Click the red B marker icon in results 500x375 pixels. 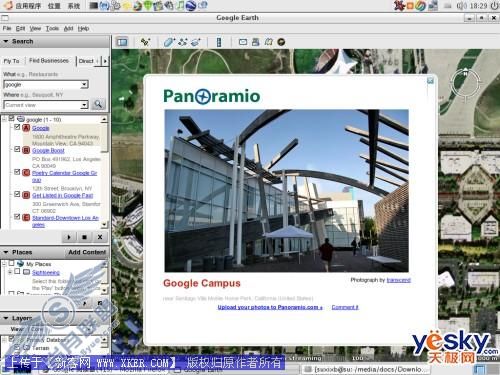pos(26,150)
